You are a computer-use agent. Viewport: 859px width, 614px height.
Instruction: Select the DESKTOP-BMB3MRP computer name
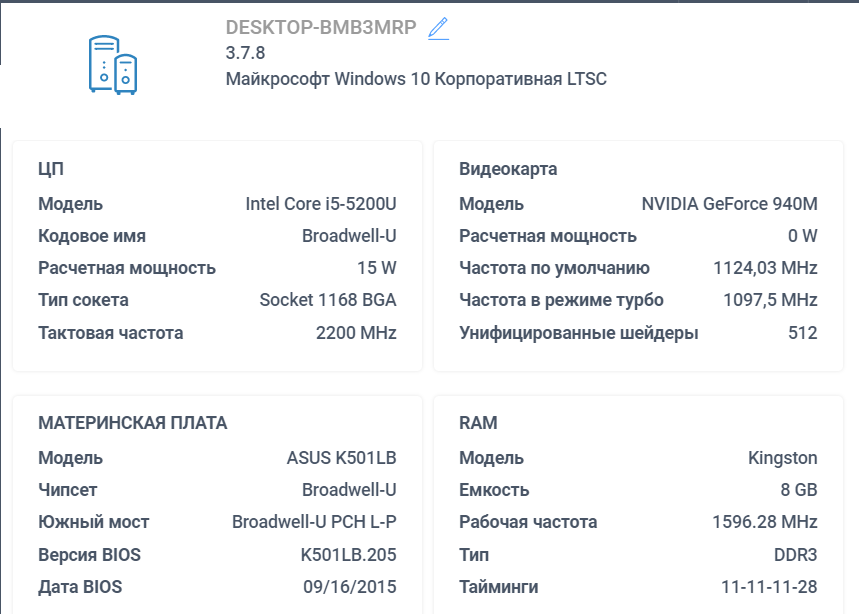[x=321, y=27]
